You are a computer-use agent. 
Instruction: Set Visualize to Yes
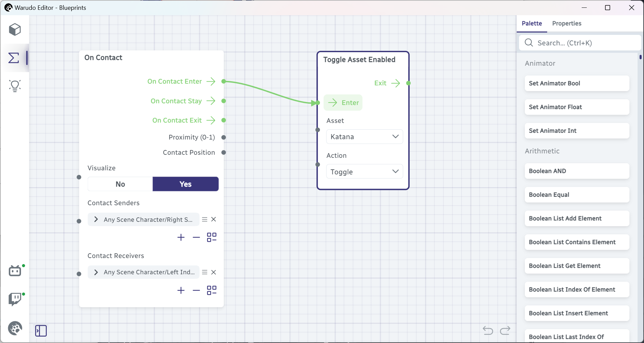point(186,184)
